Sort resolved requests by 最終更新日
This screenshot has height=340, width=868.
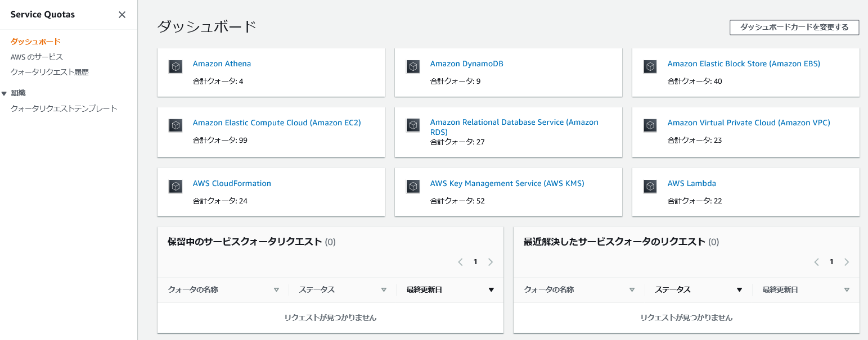coord(847,290)
